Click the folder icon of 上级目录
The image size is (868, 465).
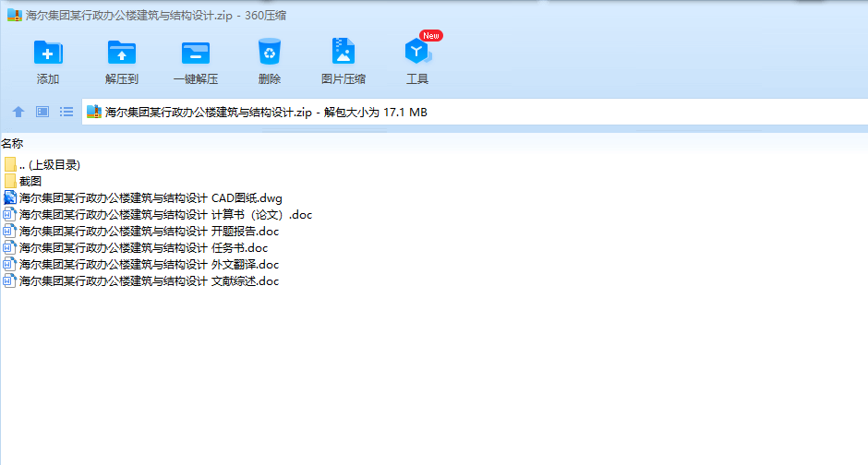[x=10, y=164]
